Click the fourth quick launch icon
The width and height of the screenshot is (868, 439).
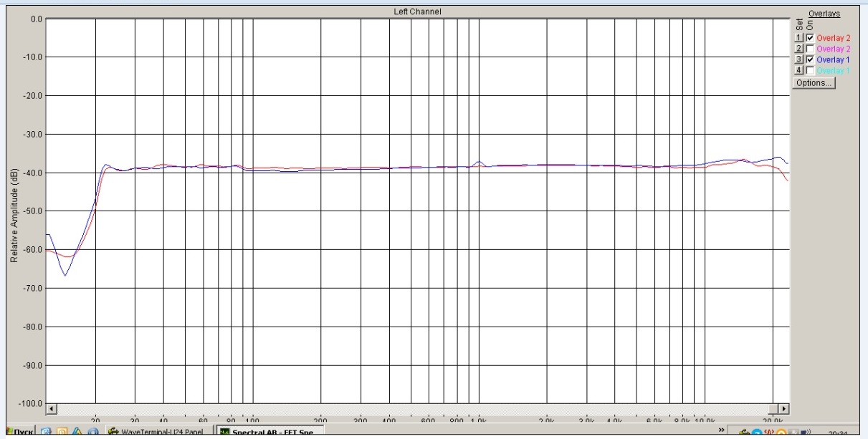(92, 433)
